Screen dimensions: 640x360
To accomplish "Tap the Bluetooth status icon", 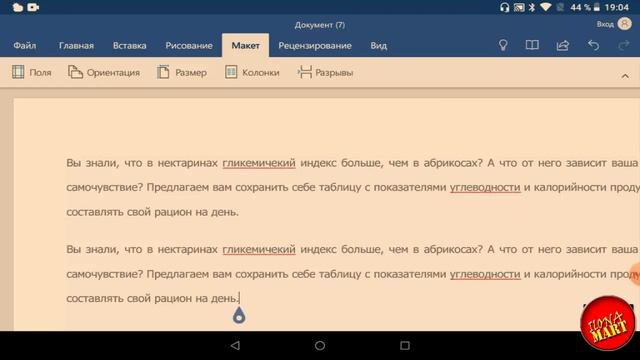I will pos(531,7).
